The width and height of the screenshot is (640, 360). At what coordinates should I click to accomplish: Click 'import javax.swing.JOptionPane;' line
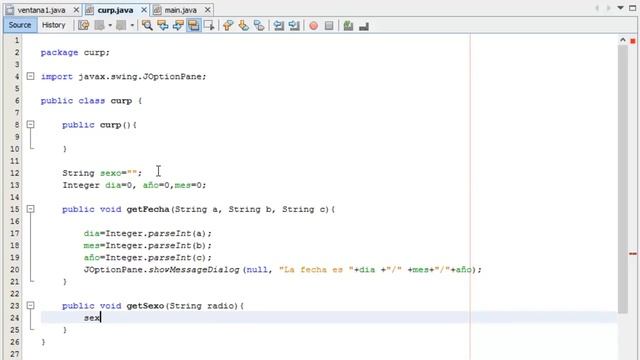[x=124, y=77]
